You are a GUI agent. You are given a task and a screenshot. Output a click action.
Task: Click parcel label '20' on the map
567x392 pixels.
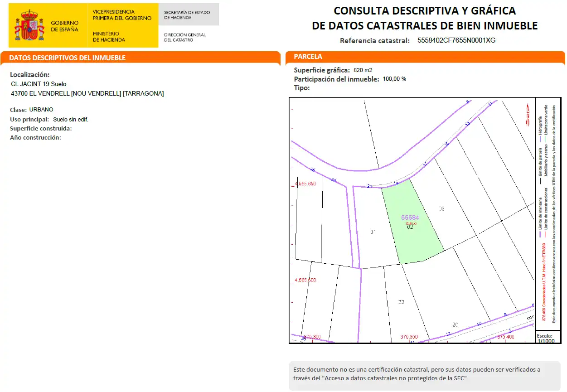[x=455, y=325]
